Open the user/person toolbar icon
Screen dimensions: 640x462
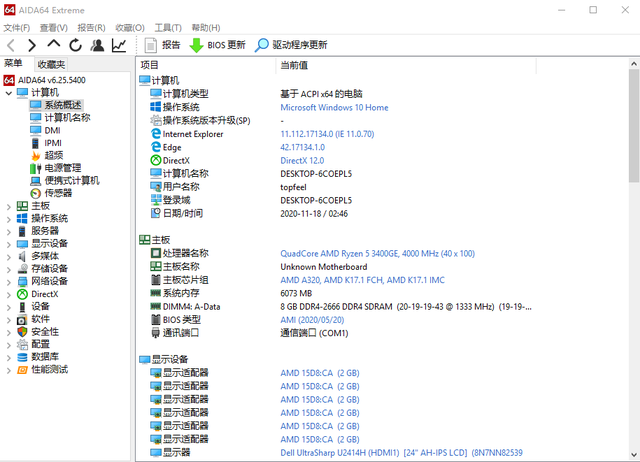97,45
